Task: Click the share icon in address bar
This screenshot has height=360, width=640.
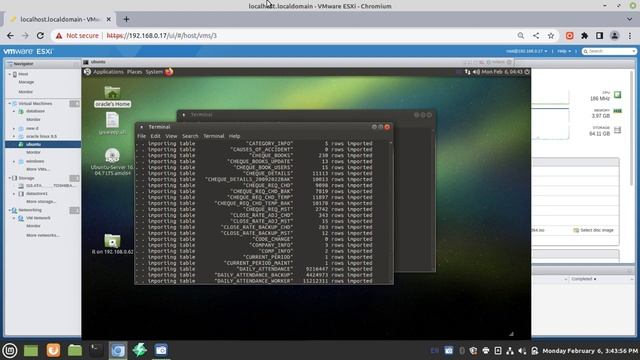Action: point(536,36)
